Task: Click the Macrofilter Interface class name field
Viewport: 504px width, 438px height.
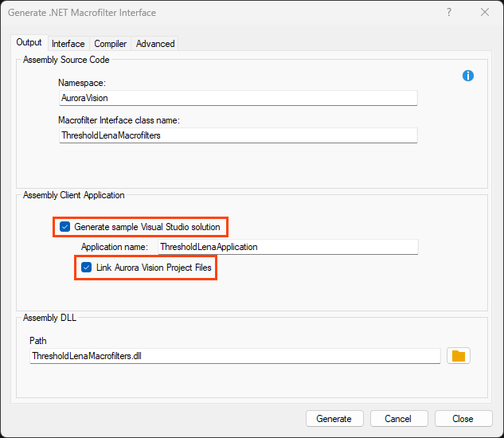Action: coord(237,135)
